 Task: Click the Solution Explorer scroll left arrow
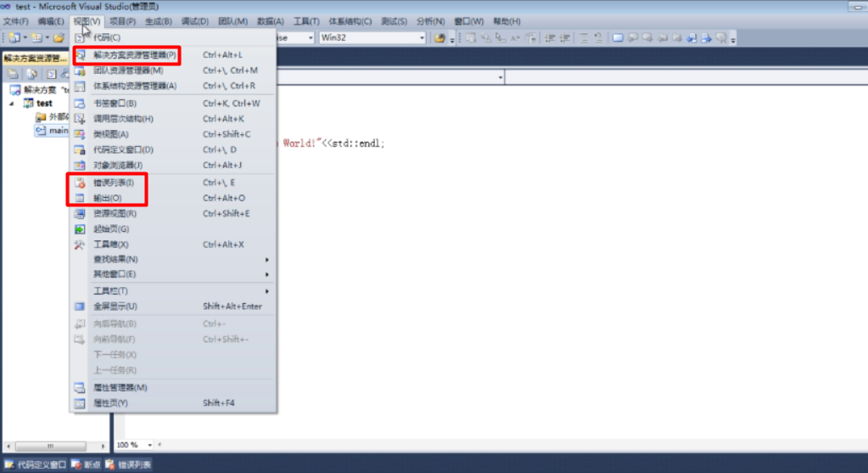pos(8,446)
